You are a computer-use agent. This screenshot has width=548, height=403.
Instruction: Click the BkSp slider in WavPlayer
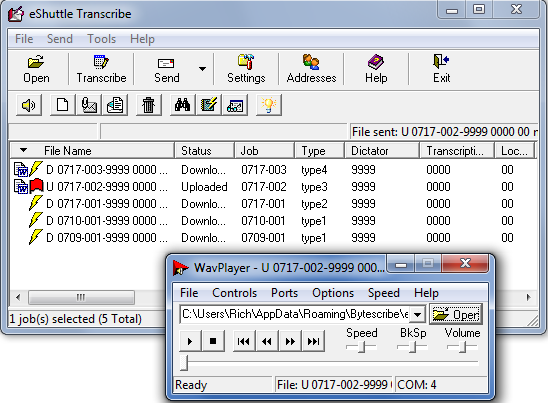point(412,347)
